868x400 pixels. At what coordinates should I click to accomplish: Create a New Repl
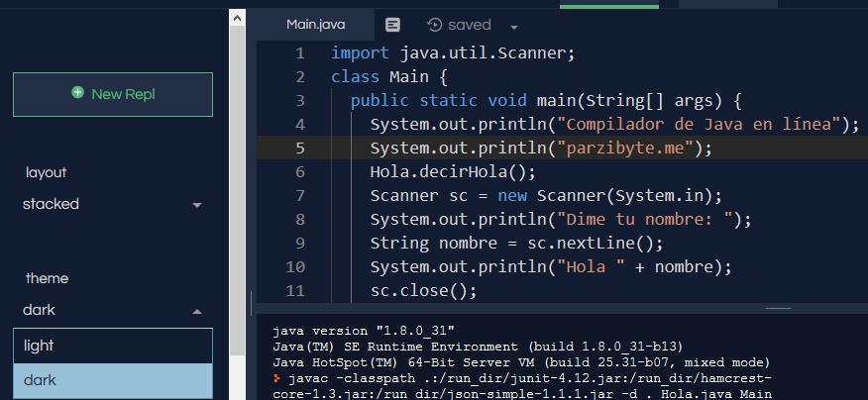pyautogui.click(x=112, y=94)
